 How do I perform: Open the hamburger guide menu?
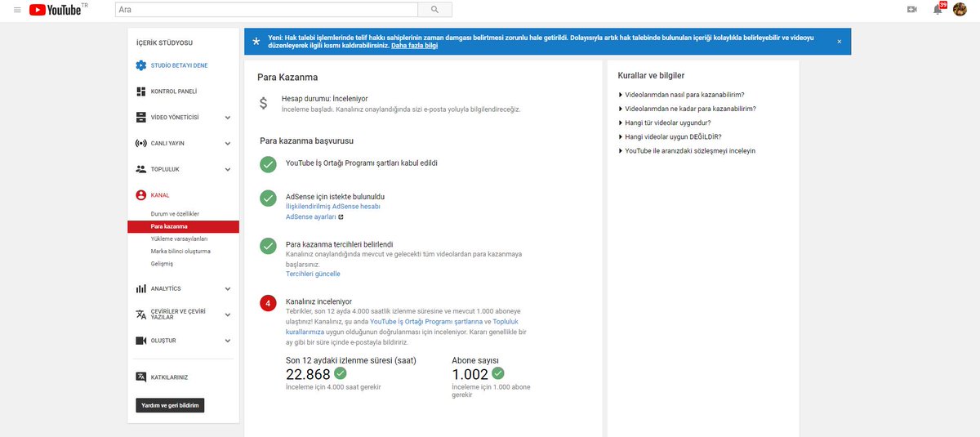coord(17,10)
